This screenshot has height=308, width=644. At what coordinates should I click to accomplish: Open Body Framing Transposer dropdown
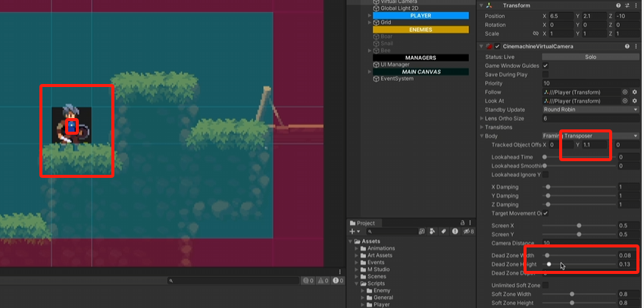click(591, 136)
